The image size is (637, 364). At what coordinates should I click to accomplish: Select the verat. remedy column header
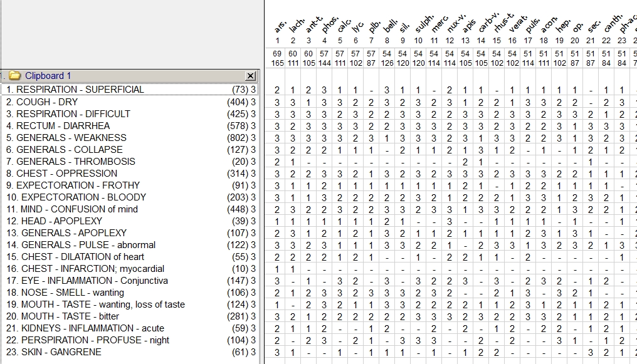pyautogui.click(x=518, y=24)
